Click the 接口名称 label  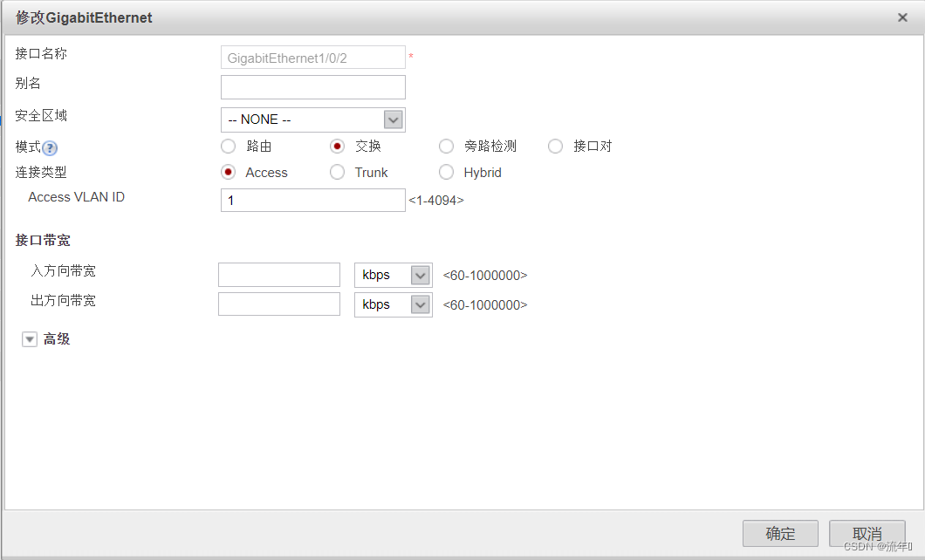(x=41, y=53)
